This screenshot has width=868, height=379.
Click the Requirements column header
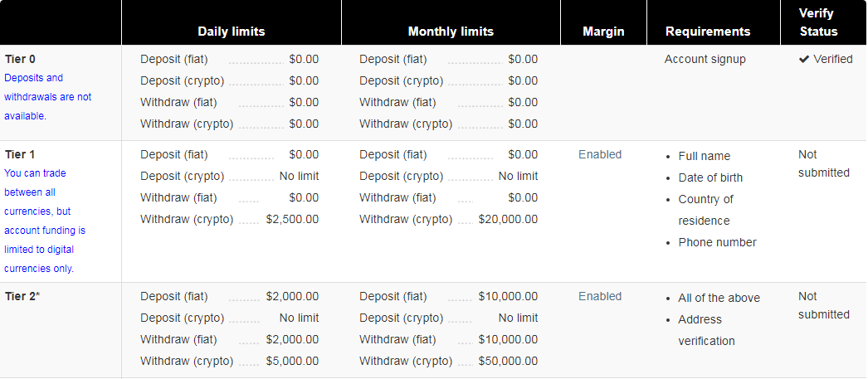tap(708, 32)
